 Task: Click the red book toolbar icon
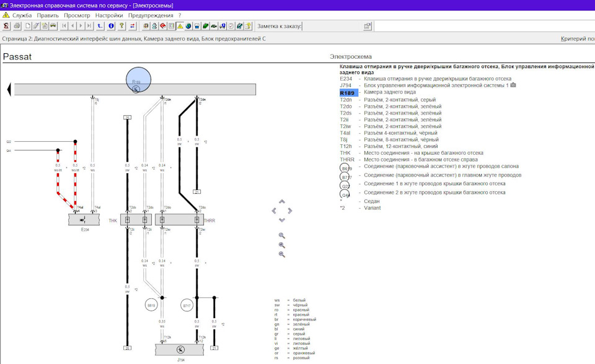[163, 26]
